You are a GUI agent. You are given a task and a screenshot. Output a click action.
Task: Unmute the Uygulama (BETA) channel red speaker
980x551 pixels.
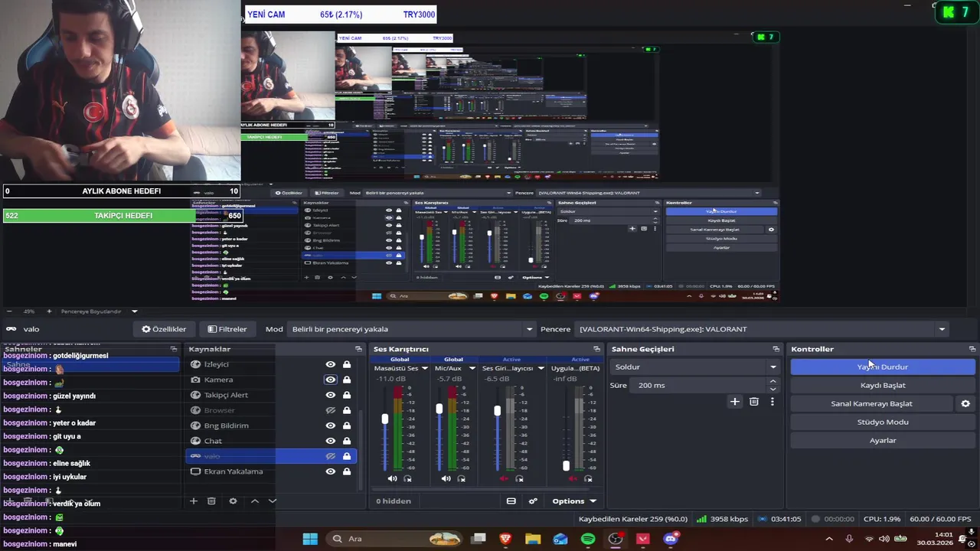pos(573,479)
